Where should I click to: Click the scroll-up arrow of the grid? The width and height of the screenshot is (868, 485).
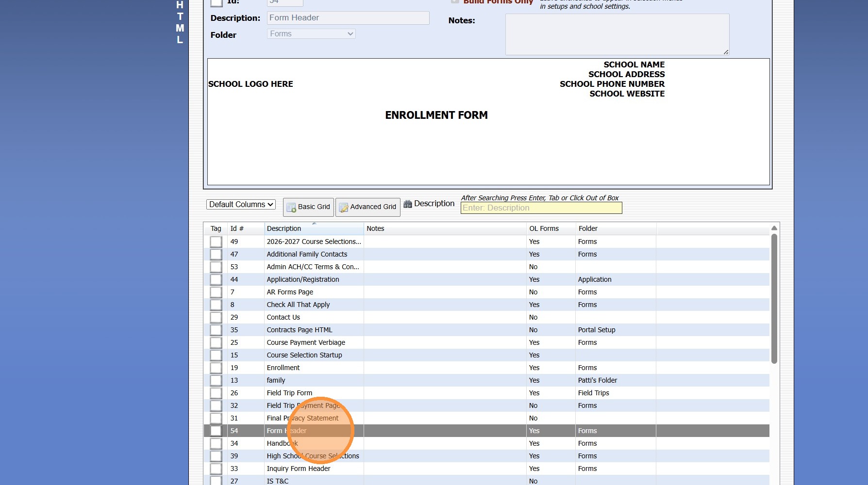click(774, 228)
